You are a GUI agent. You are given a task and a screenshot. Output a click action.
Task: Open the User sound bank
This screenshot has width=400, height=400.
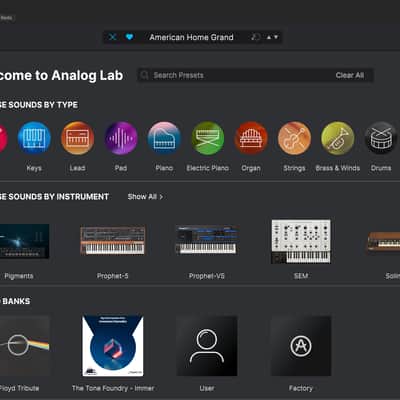coord(207,346)
